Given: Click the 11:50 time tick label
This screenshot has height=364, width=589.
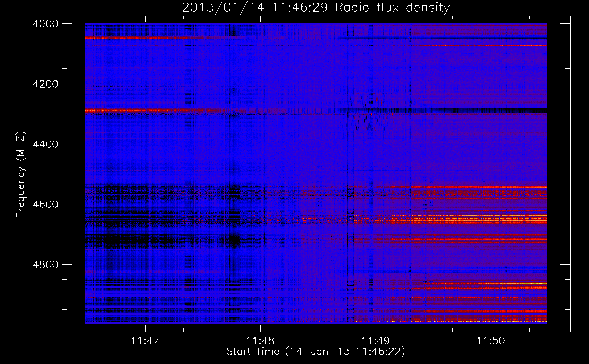Looking at the screenshot, I should [x=491, y=341].
